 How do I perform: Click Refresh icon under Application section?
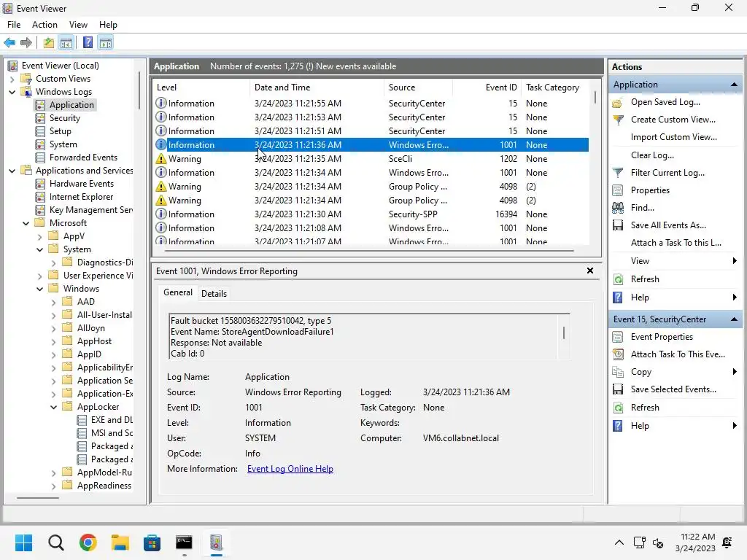618,279
